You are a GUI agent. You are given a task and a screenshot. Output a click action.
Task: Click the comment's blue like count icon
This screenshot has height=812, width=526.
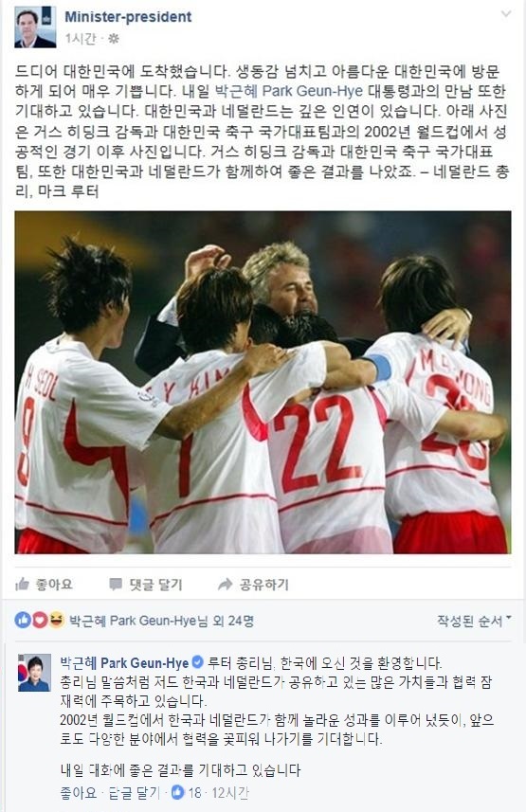178,792
